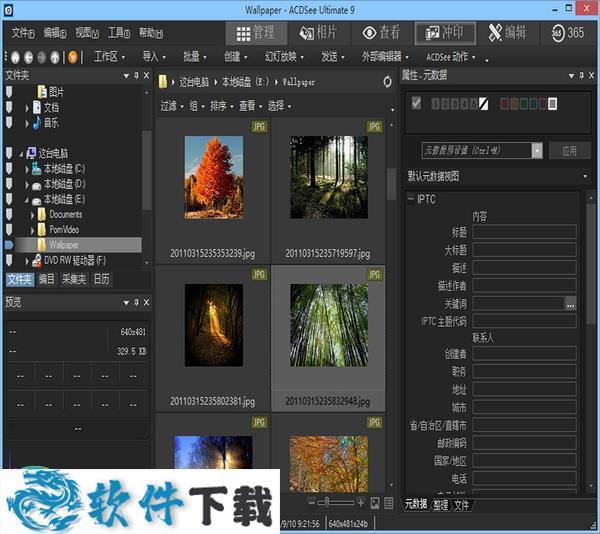Refresh the file list with the reload icon
Screen dimensions: 600x534
(387, 81)
